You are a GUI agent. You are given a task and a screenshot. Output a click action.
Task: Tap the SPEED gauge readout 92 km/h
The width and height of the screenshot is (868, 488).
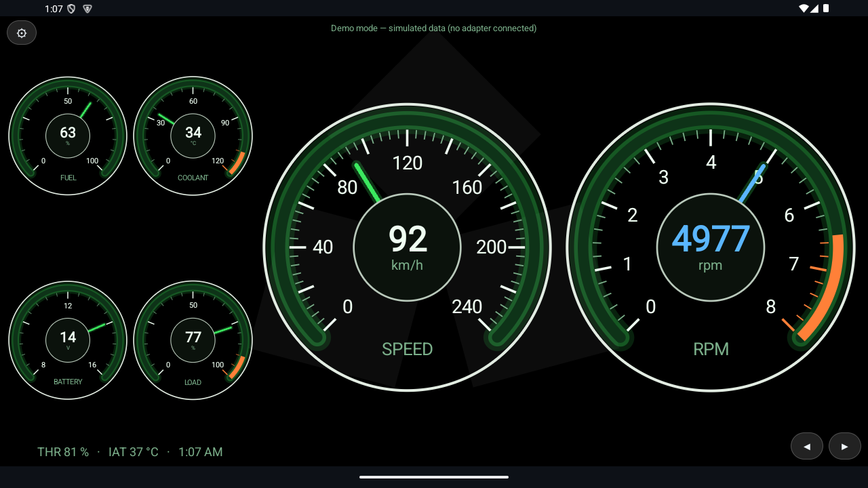point(407,247)
